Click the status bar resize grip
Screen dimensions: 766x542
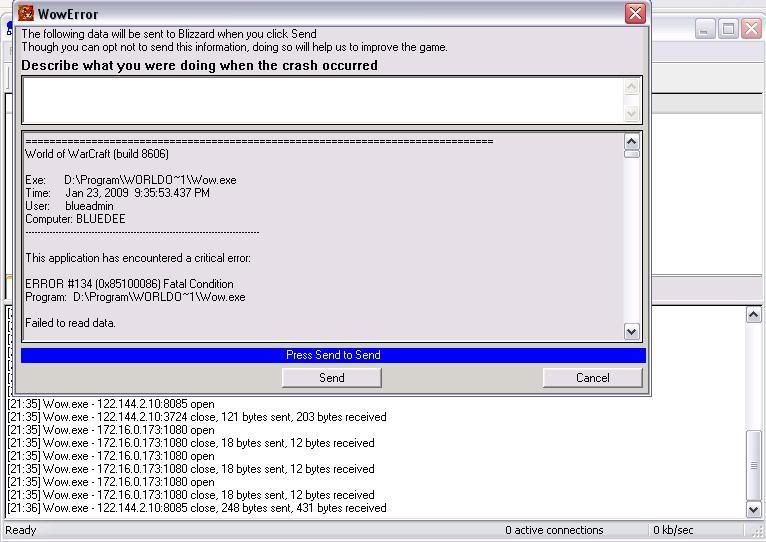(759, 533)
